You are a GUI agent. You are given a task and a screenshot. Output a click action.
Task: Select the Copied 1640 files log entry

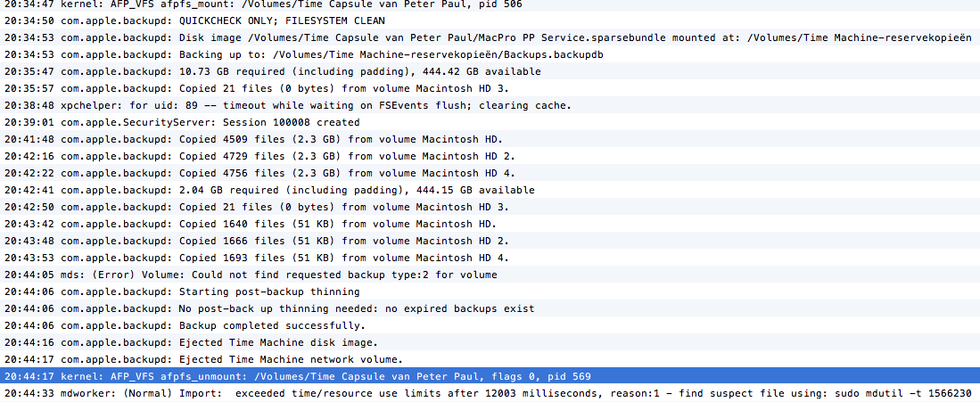point(490,223)
